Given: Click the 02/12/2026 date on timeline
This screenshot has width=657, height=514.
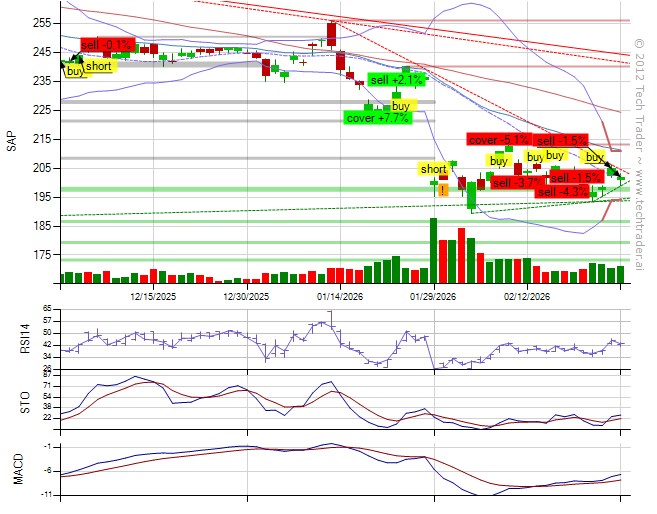Looking at the screenshot, I should point(527,297).
